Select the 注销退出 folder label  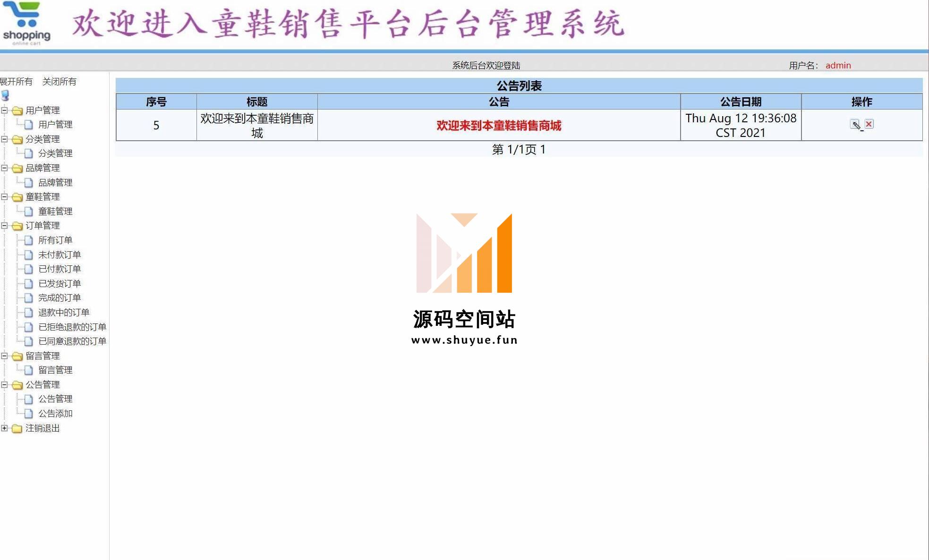click(x=43, y=428)
